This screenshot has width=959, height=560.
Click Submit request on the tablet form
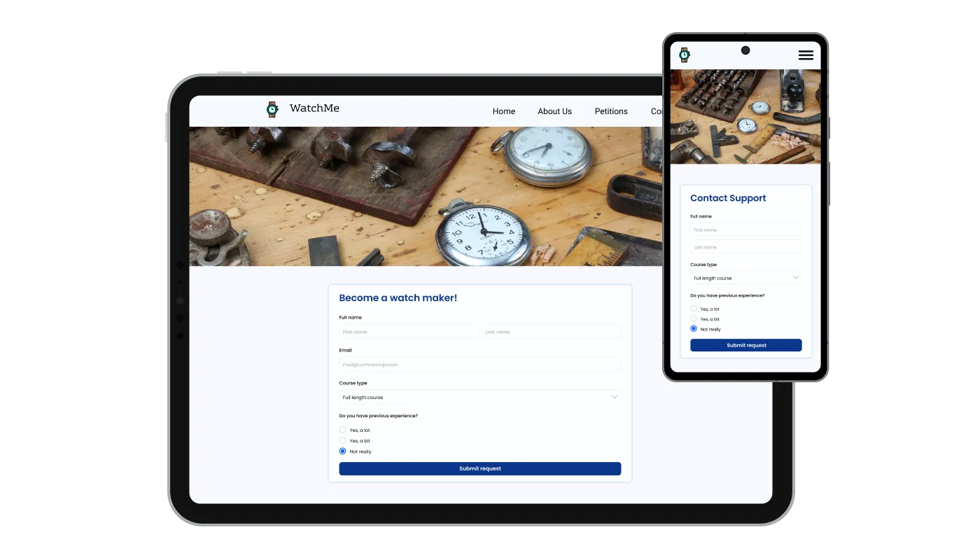(x=479, y=468)
